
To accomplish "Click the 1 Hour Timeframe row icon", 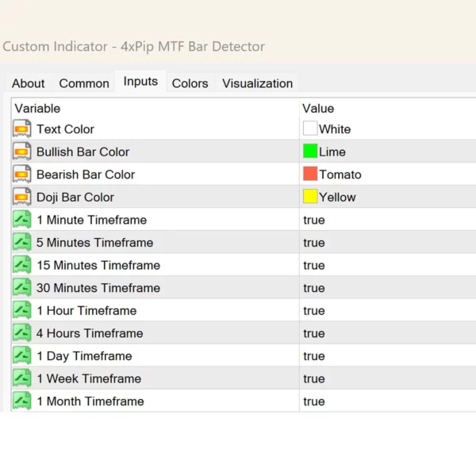I will tap(22, 310).
